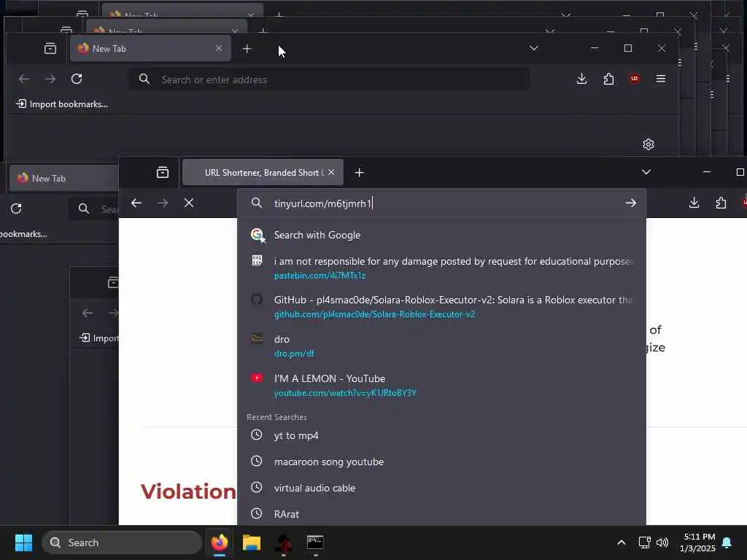Select Search with Google suggestion
The height and width of the screenshot is (560, 747).
click(441, 236)
